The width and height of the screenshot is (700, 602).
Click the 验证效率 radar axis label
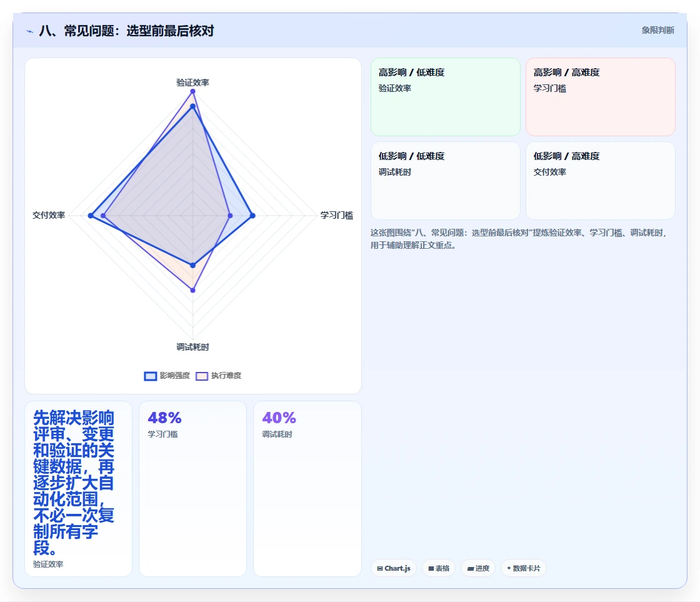192,83
